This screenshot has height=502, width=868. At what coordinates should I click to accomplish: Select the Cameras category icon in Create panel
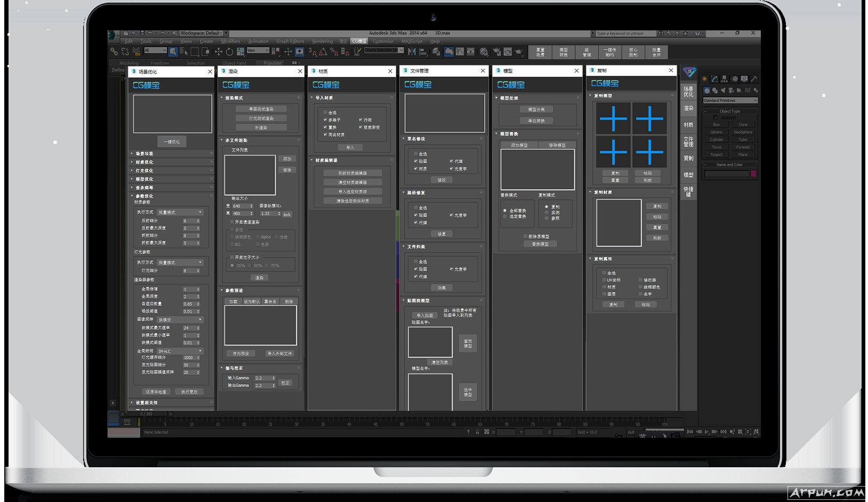[x=731, y=90]
